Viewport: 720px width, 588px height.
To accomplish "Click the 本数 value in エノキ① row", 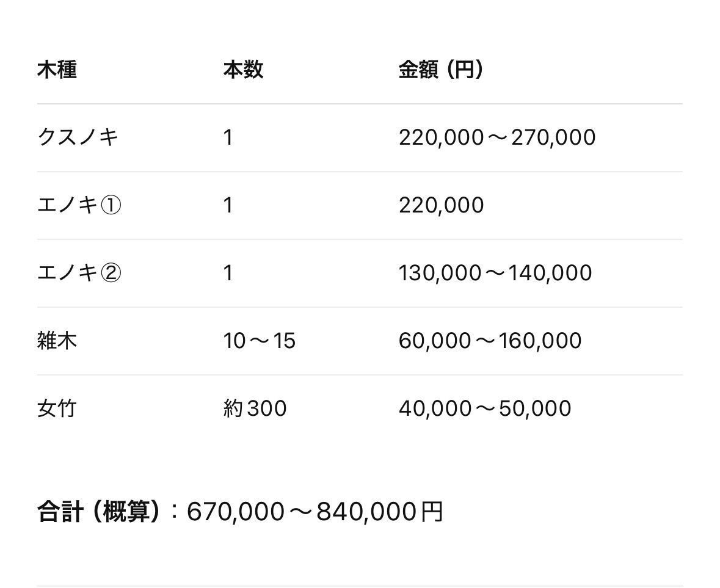I will (228, 205).
